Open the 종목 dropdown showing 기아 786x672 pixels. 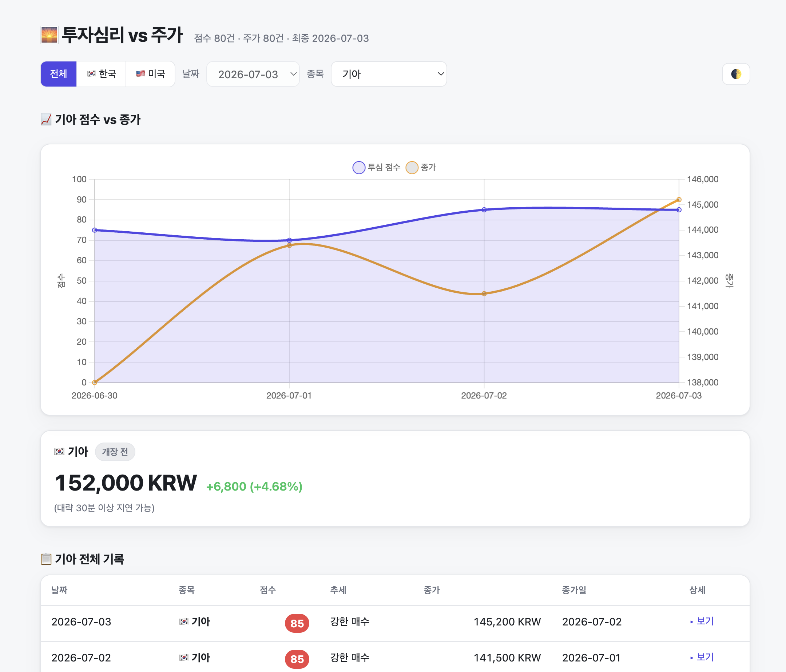click(x=389, y=74)
